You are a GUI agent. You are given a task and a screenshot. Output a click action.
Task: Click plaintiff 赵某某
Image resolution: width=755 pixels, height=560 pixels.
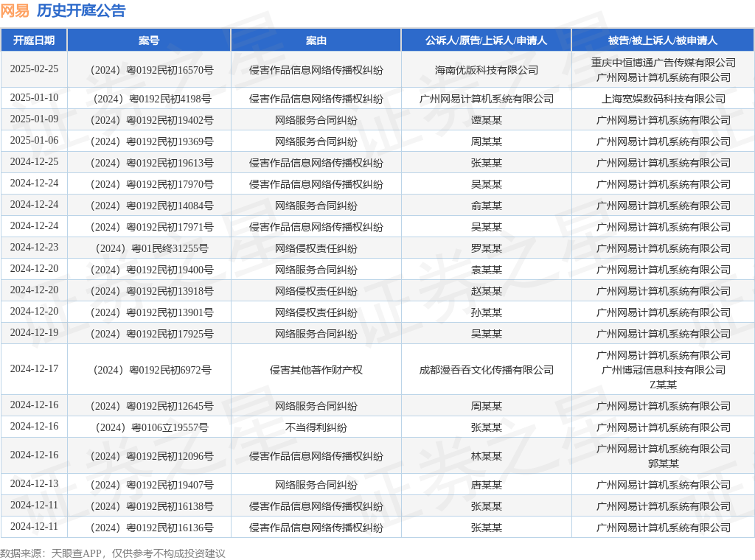tap(487, 292)
